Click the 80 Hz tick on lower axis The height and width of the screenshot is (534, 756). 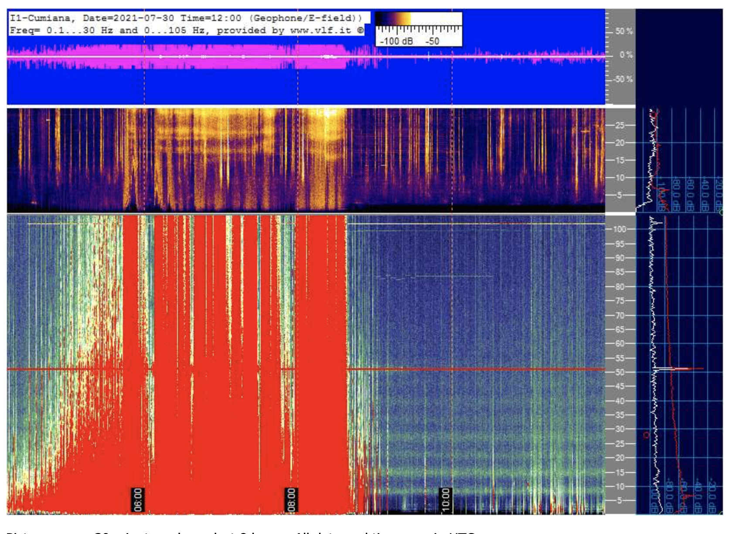[x=620, y=287]
